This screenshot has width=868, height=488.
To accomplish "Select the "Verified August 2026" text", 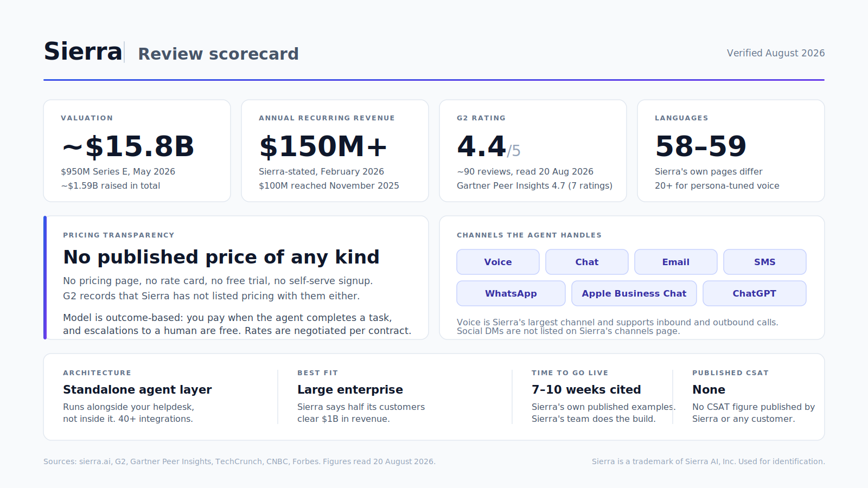I will pos(776,53).
